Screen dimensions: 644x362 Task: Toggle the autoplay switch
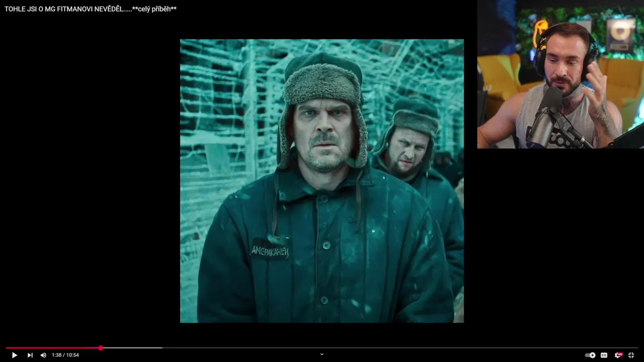pos(590,355)
